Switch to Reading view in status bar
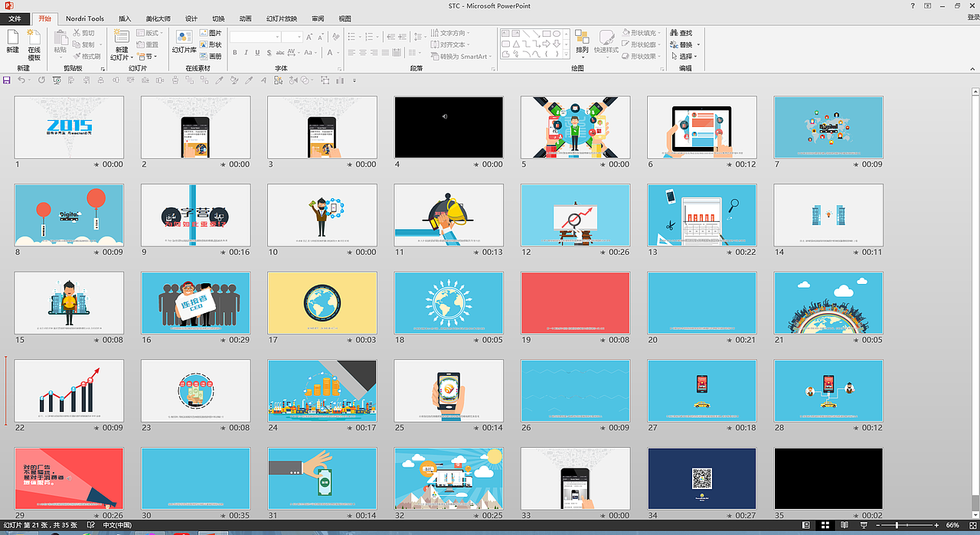This screenshot has width=980, height=535. [844, 526]
